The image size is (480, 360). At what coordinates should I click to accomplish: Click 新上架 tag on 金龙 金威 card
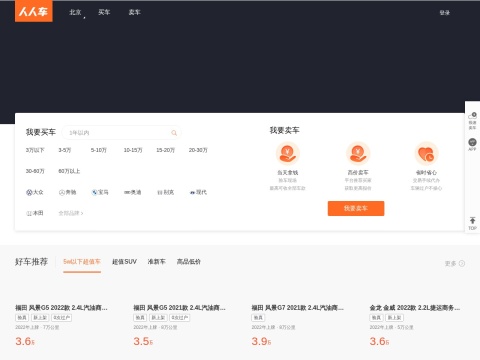[x=395, y=318]
